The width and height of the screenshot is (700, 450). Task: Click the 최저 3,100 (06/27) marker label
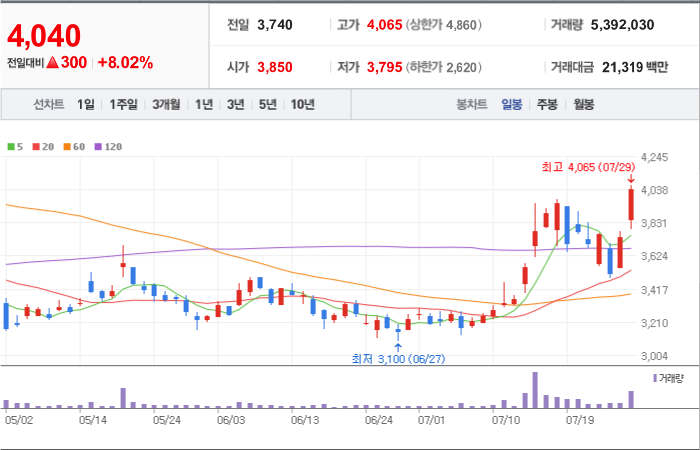(x=398, y=358)
